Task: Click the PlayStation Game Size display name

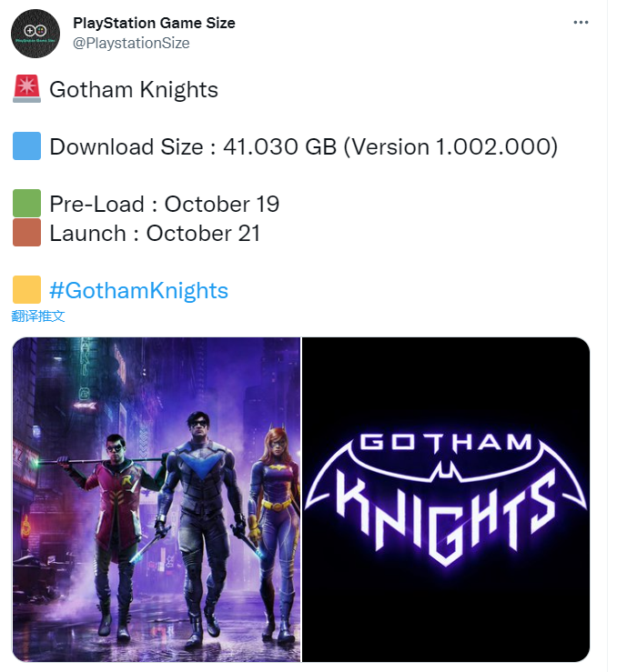Action: pos(154,24)
